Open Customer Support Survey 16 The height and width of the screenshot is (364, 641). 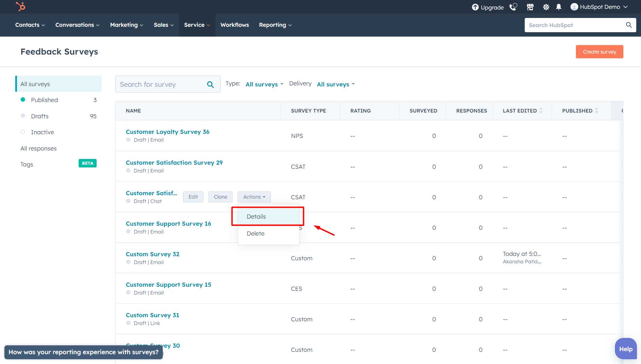click(x=168, y=224)
